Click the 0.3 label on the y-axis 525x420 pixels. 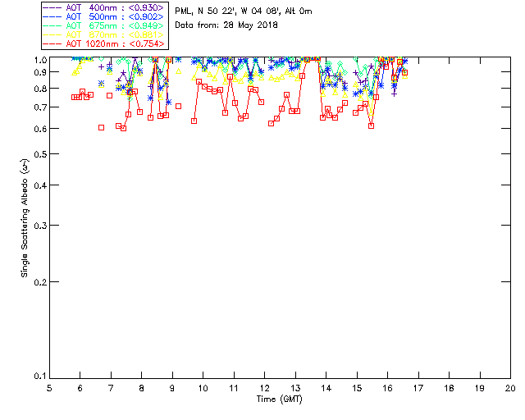pyautogui.click(x=37, y=225)
